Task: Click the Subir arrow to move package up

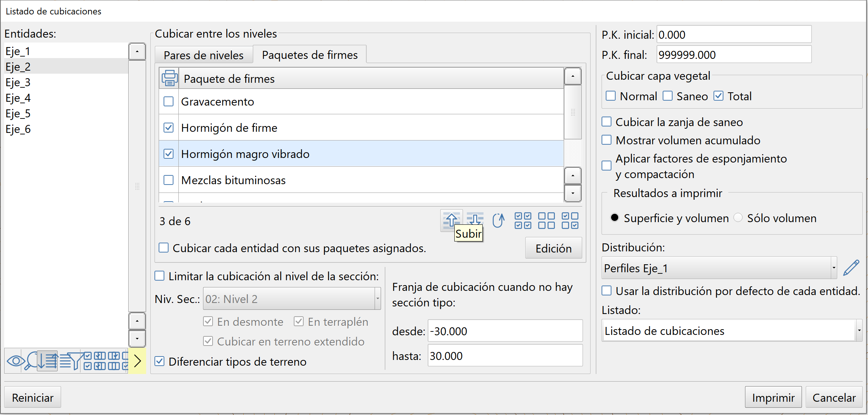Action: click(451, 220)
